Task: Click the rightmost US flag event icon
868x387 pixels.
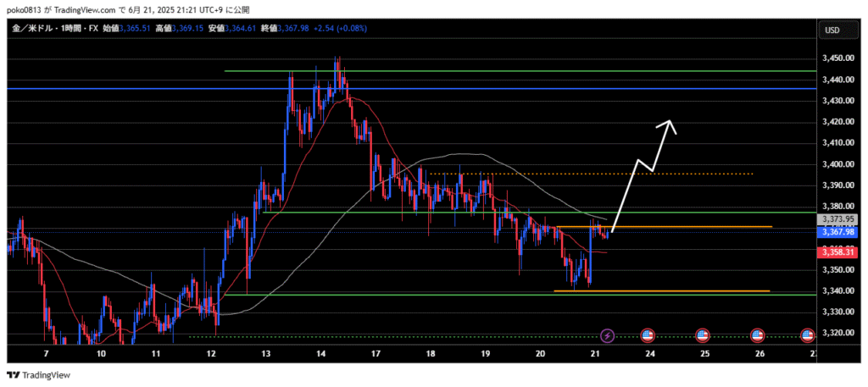Action: tap(808, 336)
